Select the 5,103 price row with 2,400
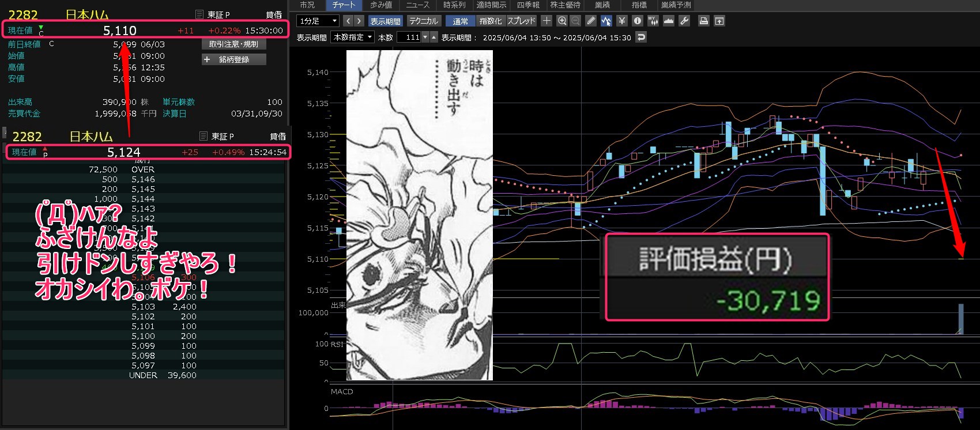The image size is (980, 430). pyautogui.click(x=143, y=307)
